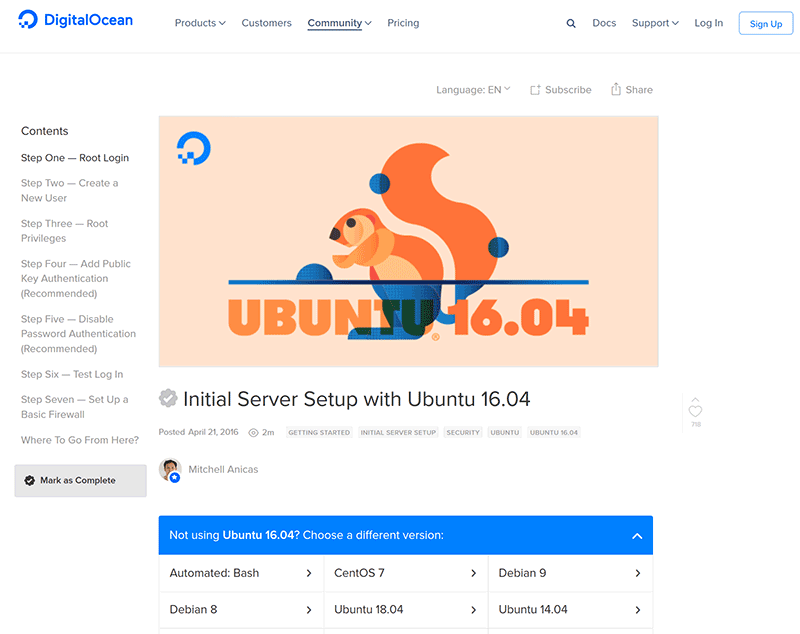Click the verified badge beside the article title
Viewport: 800px width, 634px height.
click(x=168, y=398)
